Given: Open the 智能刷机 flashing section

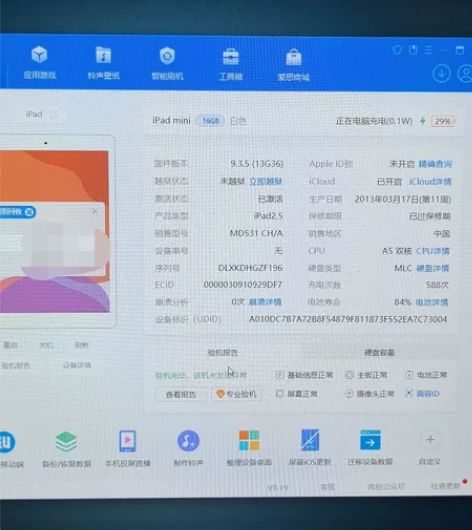Looking at the screenshot, I should click(x=167, y=64).
